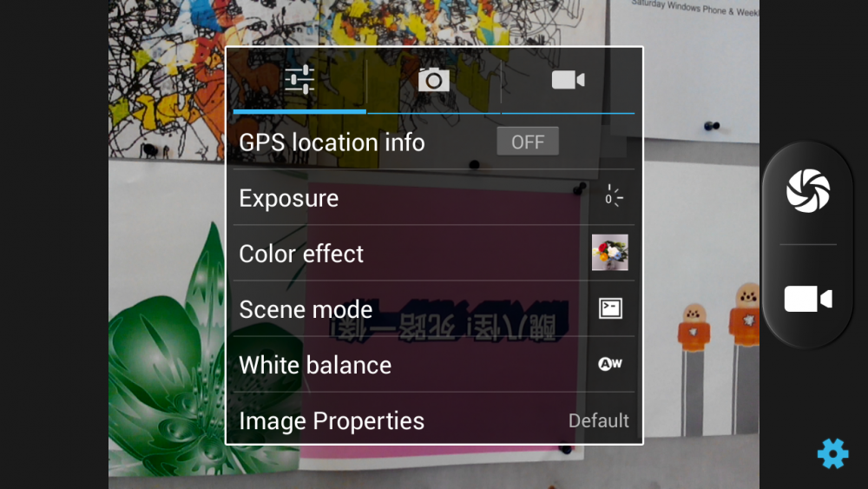This screenshot has width=868, height=489.
Task: Select the general settings sliders tab
Action: click(x=299, y=80)
